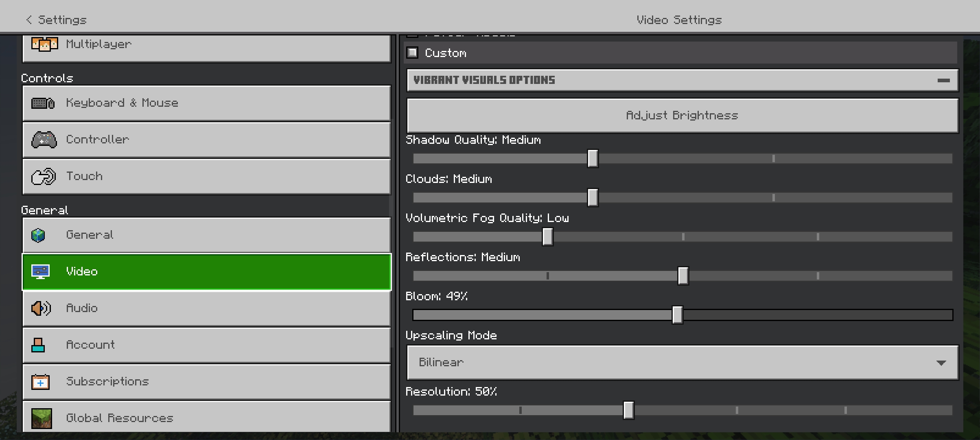Click the Upscaling Mode dropdown arrow
Viewport: 980px width, 440px height.
(941, 363)
